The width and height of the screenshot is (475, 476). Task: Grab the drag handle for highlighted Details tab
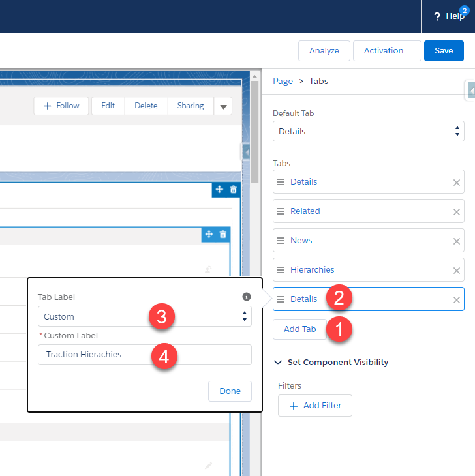(281, 299)
